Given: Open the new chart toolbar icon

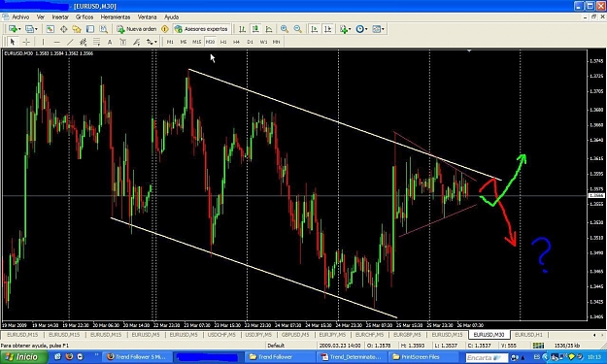Looking at the screenshot, I should pyautogui.click(x=13, y=29).
